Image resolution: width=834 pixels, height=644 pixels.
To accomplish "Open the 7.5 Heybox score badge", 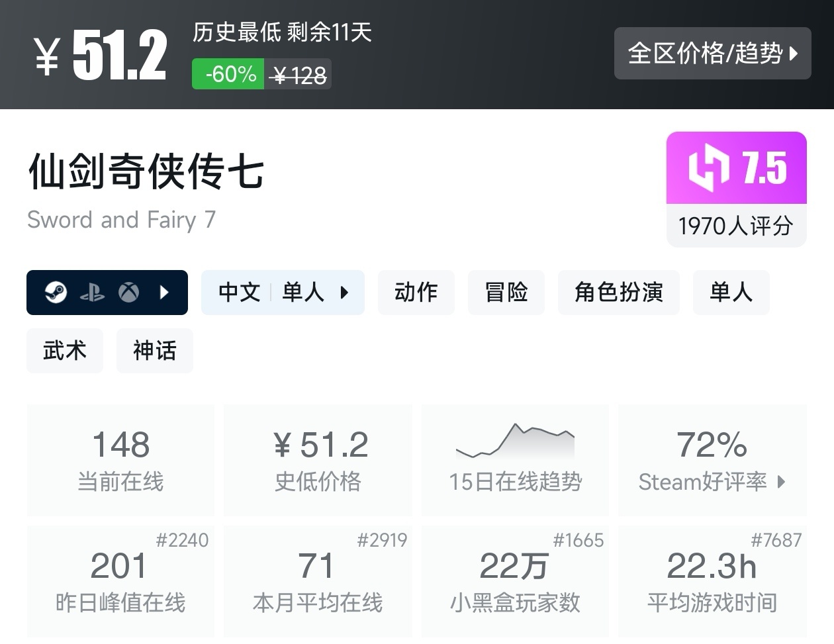I will pos(737,167).
